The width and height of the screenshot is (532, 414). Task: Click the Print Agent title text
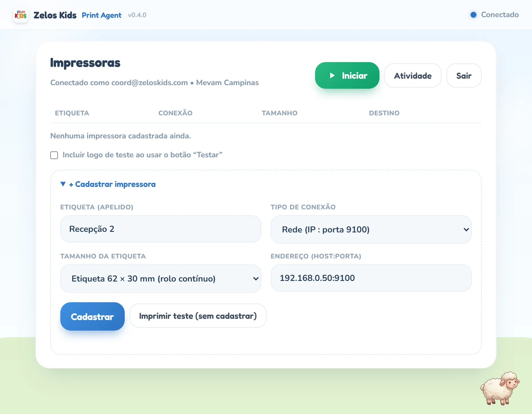[101, 15]
